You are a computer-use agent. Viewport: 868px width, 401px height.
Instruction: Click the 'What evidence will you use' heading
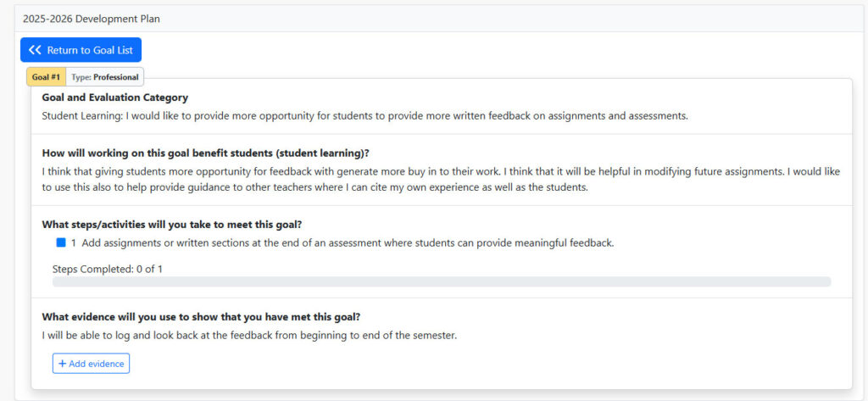point(201,317)
